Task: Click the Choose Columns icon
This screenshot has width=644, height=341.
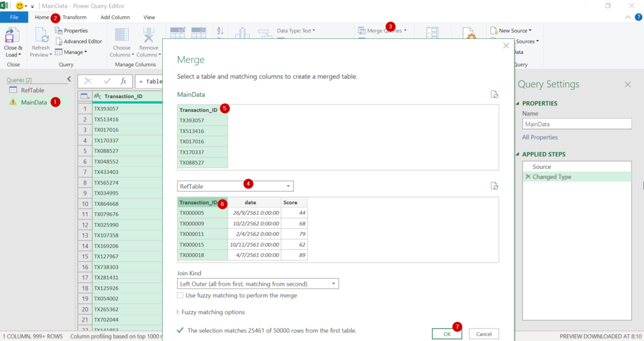Action: (x=121, y=35)
